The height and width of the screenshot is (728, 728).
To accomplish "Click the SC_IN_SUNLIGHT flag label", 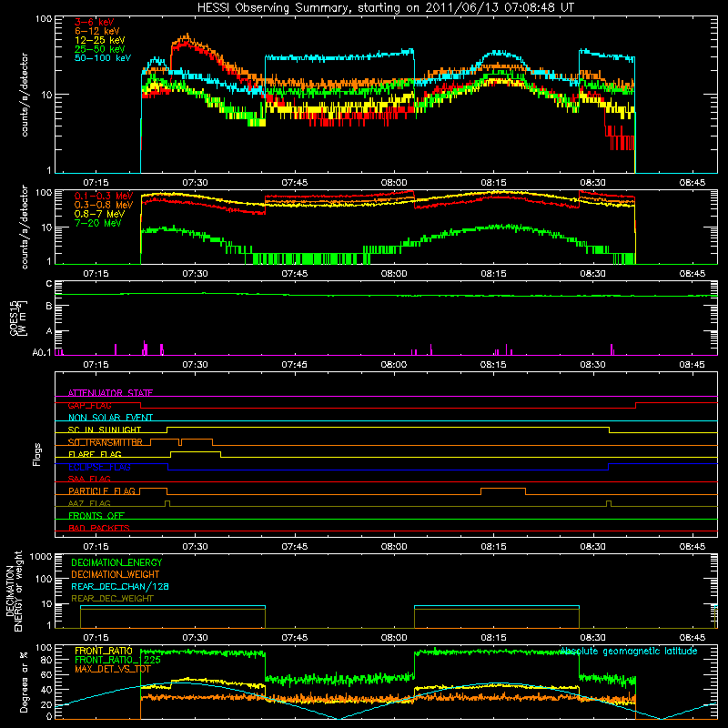I will click(x=105, y=430).
